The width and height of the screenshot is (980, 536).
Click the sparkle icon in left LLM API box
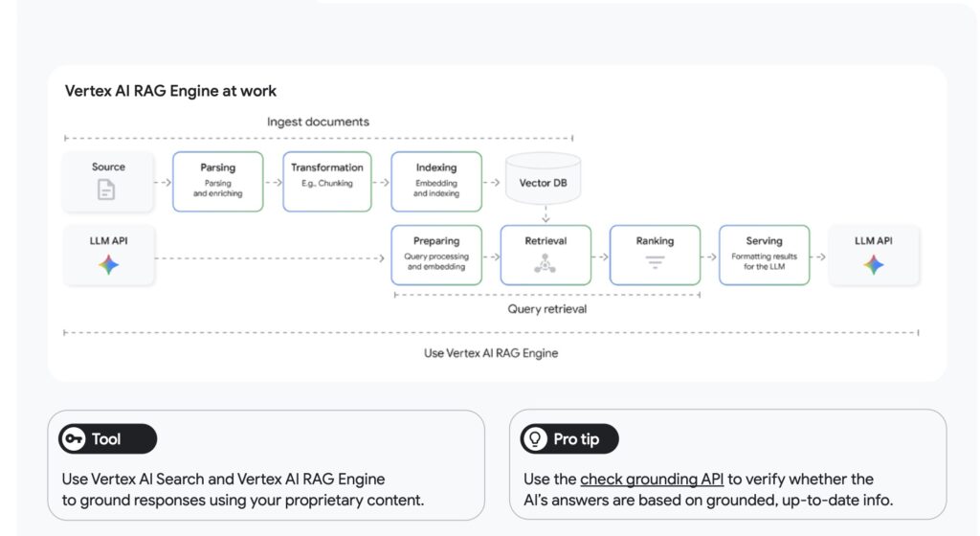[108, 265]
